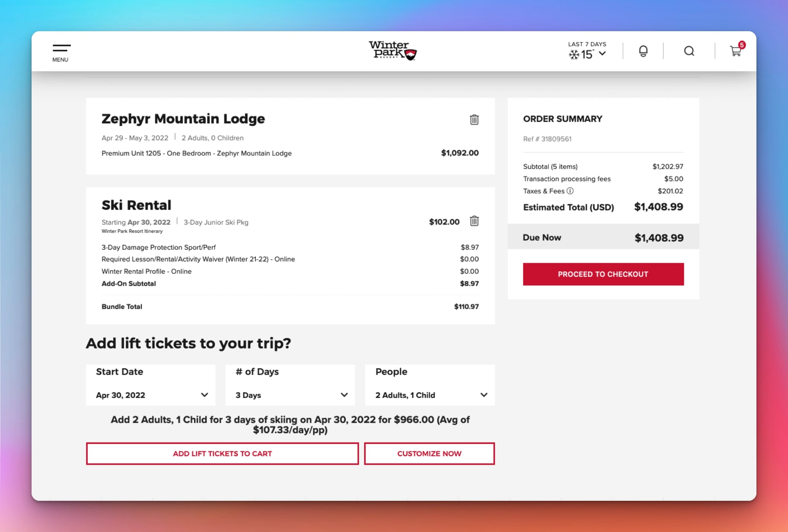The height and width of the screenshot is (532, 788).
Task: Click the weather temperature dropdown
Action: [601, 53]
